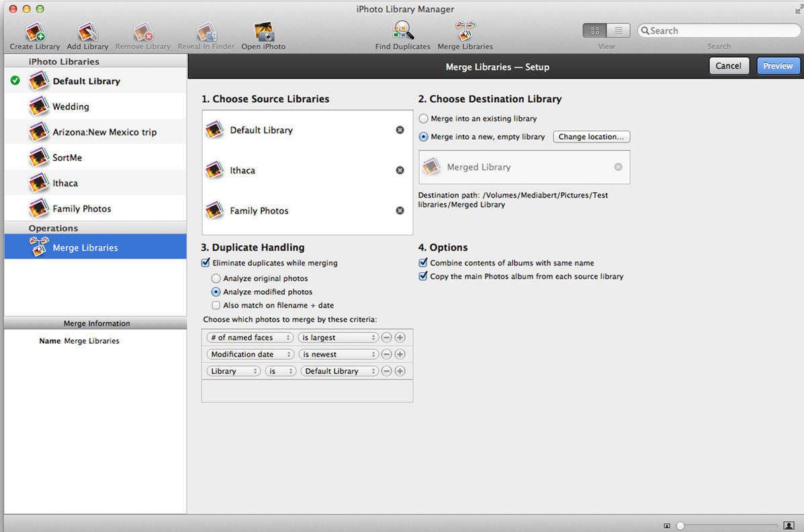The width and height of the screenshot is (804, 532).
Task: Choose 'Analyze modified photos' radio button
Action: pyautogui.click(x=216, y=292)
